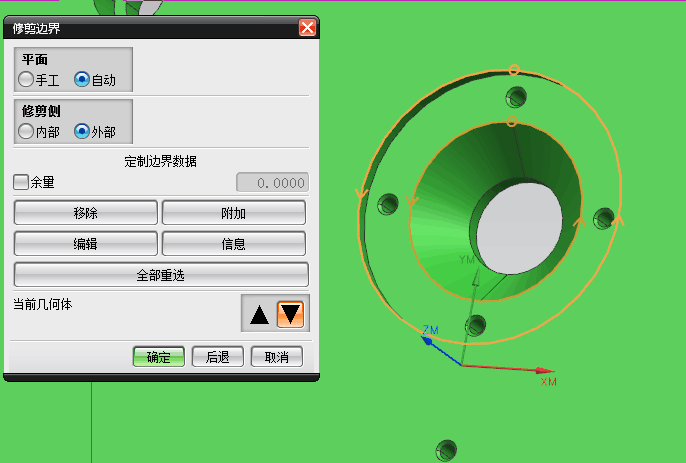The image size is (686, 463).
Task: Confirm with the 确定 button
Action: tap(159, 357)
